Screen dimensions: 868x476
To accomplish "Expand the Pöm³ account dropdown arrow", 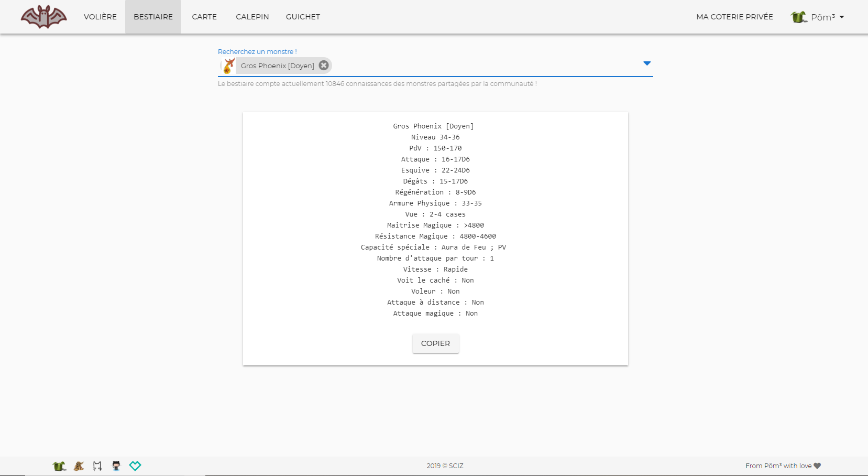I will click(x=842, y=17).
